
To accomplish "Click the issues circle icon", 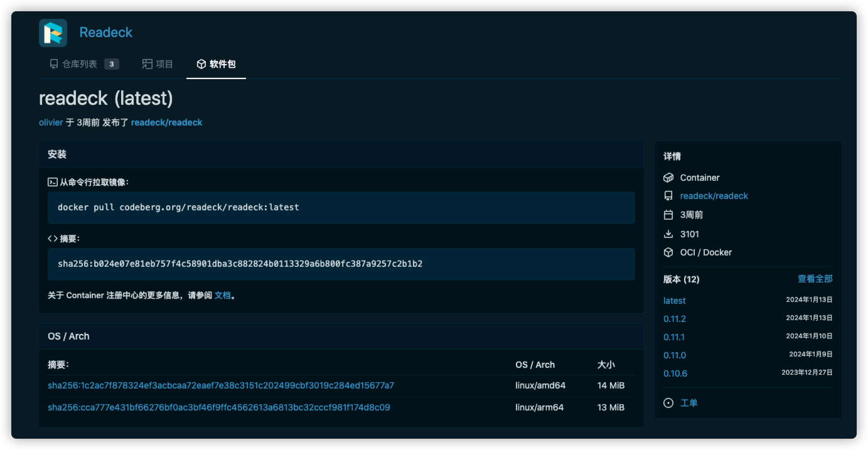I will pyautogui.click(x=668, y=403).
